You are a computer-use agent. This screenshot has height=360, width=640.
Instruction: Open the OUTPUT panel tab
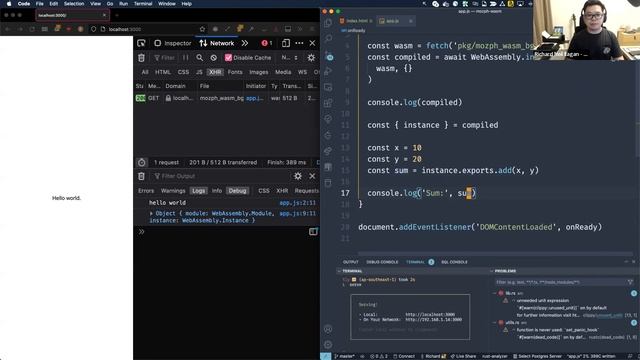pos(351,262)
